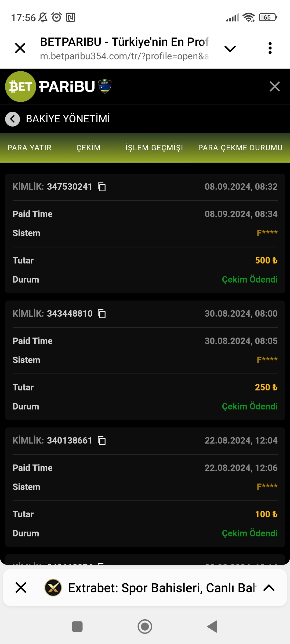
Task: Select İşlem Geçmişi tab
Action: (x=154, y=148)
